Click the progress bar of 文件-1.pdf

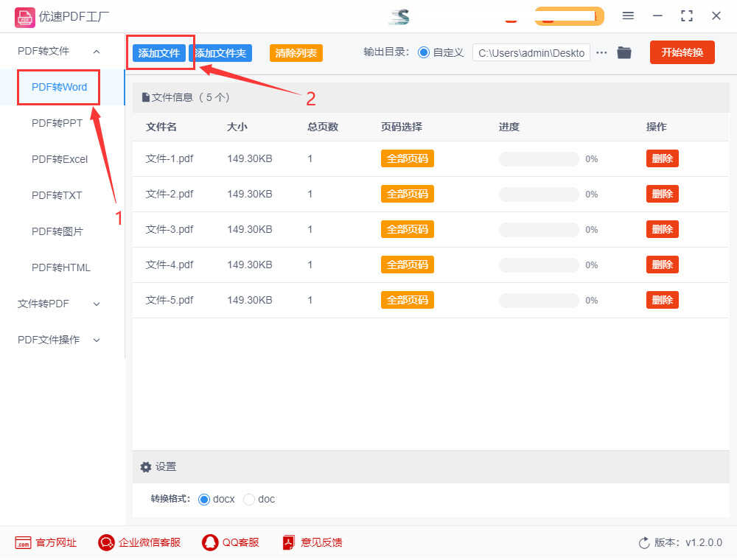coord(539,159)
